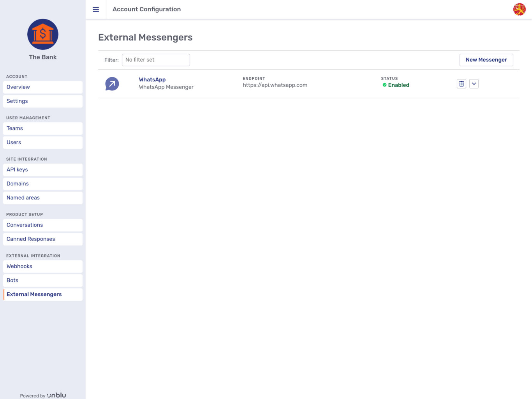
Task: Navigate to the Bots section
Action: click(x=12, y=280)
